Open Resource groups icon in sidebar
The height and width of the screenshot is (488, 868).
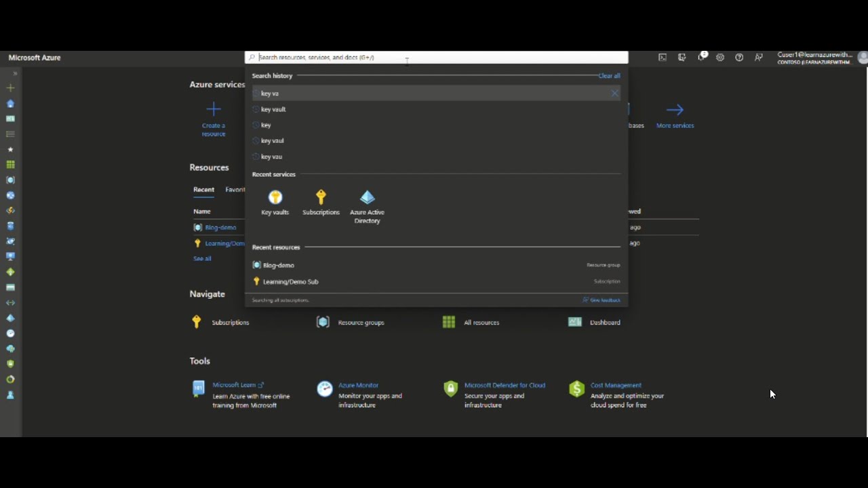[x=10, y=180]
